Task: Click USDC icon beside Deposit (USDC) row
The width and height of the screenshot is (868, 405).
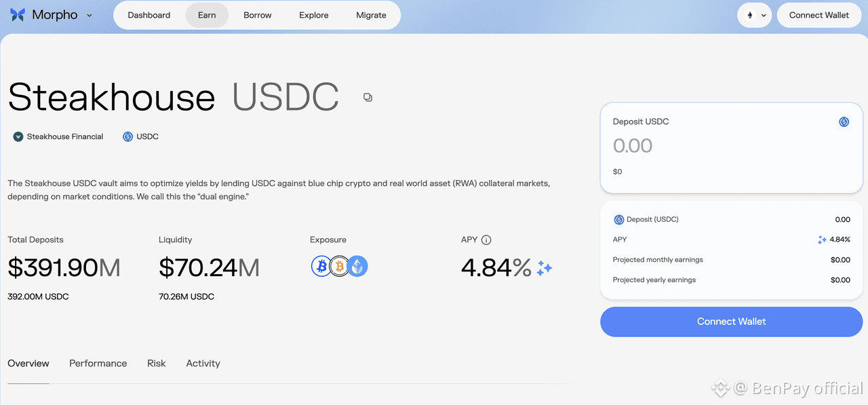Action: click(x=618, y=220)
